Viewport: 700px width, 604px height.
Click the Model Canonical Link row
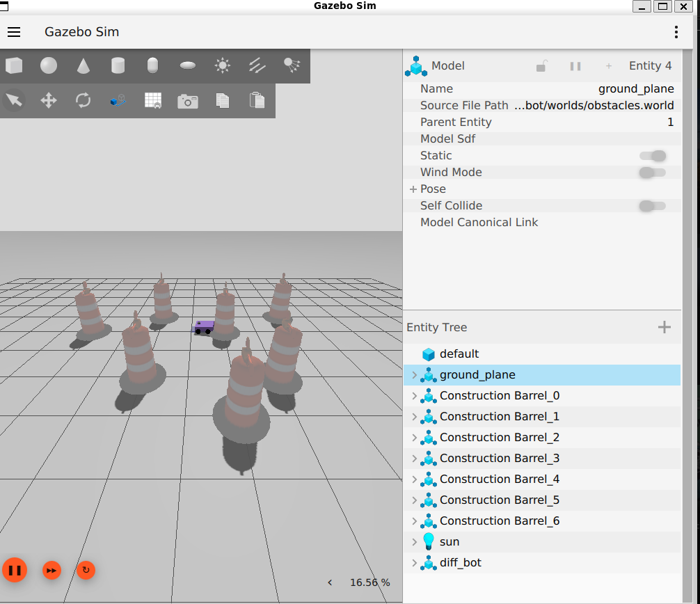pos(542,222)
